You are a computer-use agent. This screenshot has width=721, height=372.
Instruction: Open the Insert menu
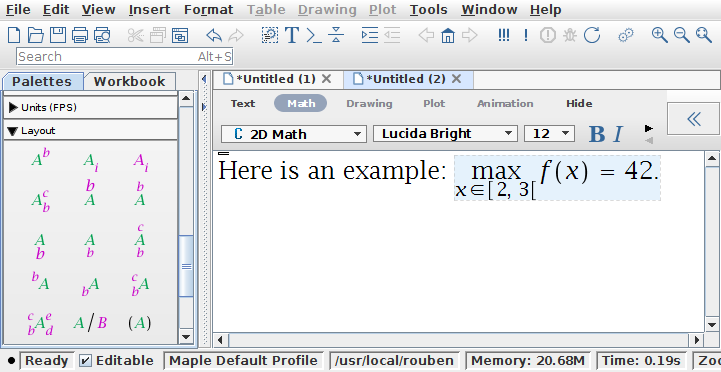coord(150,10)
